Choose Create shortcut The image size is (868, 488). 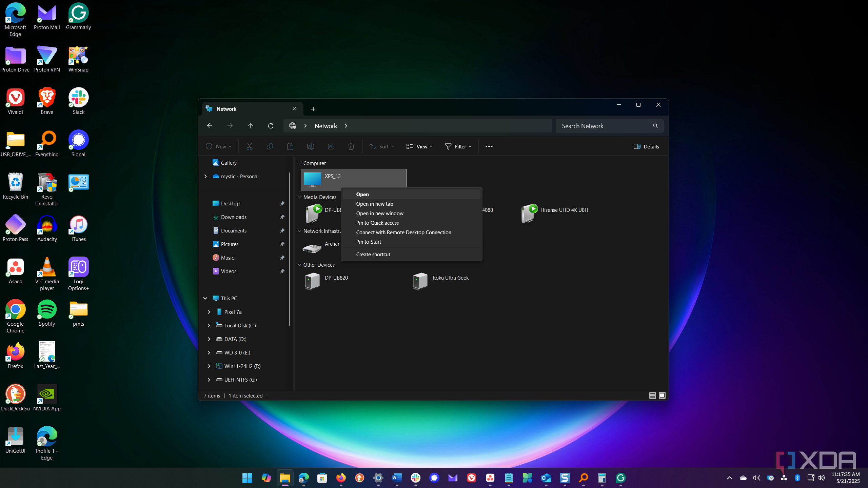point(411,255)
